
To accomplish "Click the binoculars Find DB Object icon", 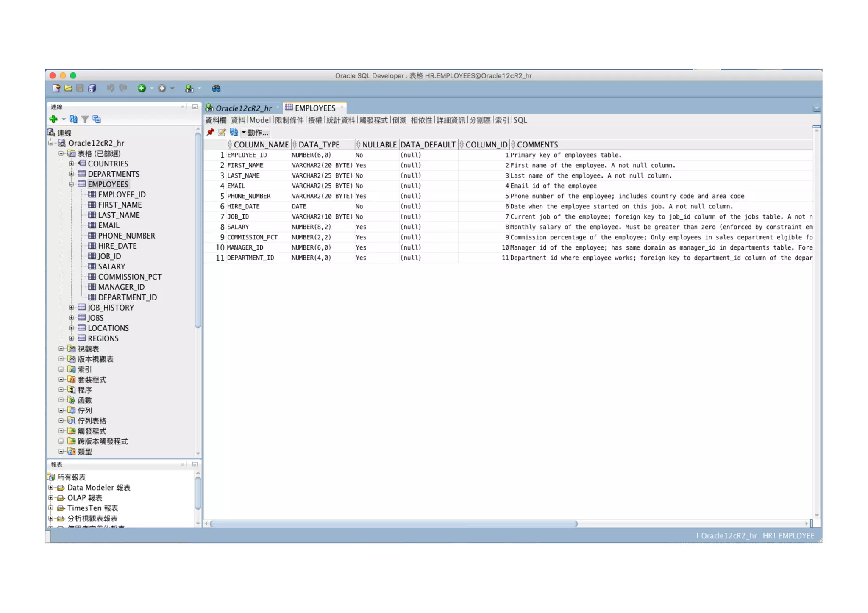I will click(216, 88).
